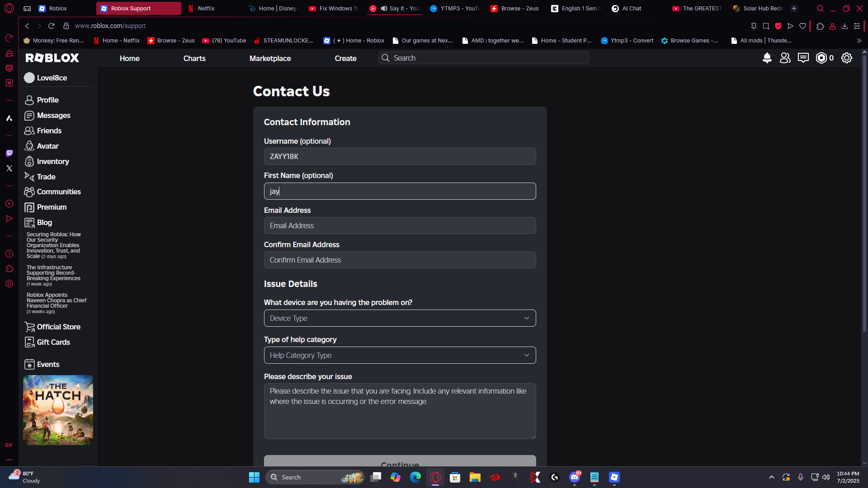The height and width of the screenshot is (488, 868).
Task: Open the Robux balance icon
Action: pos(821,58)
